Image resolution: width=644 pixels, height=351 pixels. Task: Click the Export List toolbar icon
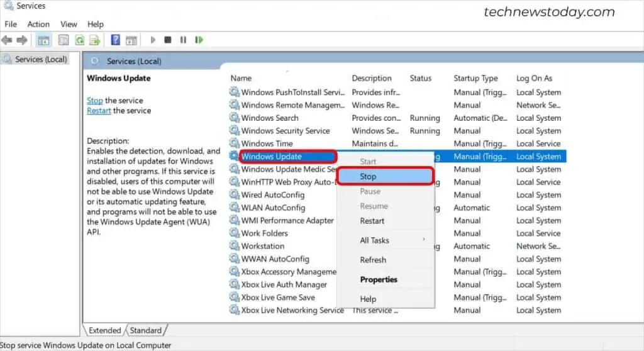click(95, 40)
